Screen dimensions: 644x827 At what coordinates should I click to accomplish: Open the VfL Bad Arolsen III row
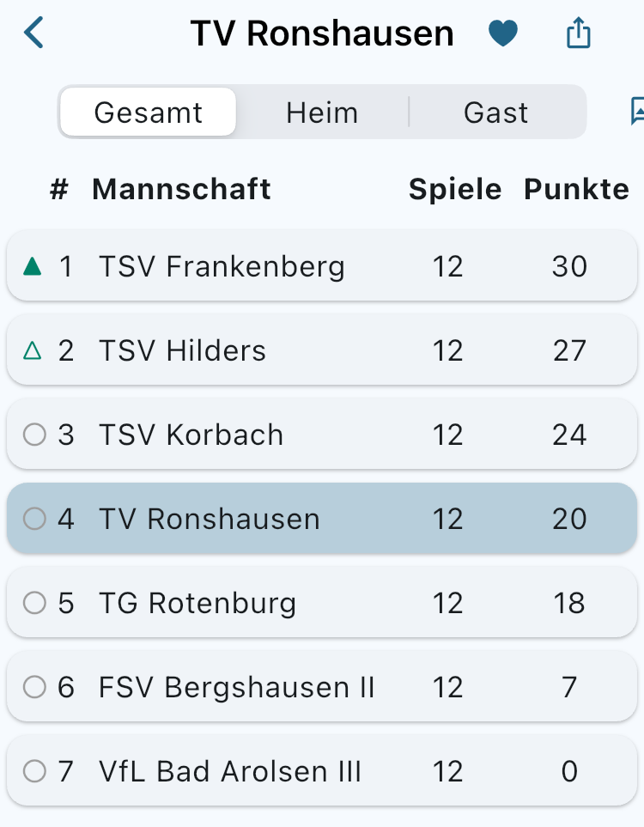tap(230, 771)
